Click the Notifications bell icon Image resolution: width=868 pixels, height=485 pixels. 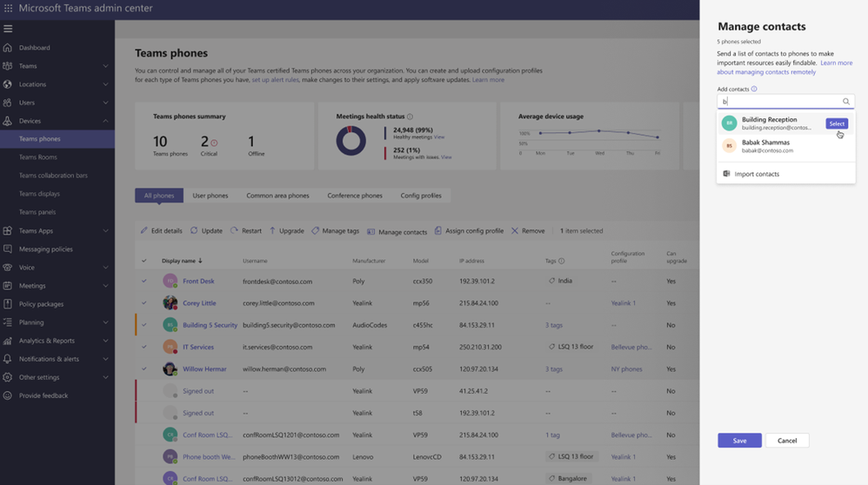tap(7, 359)
